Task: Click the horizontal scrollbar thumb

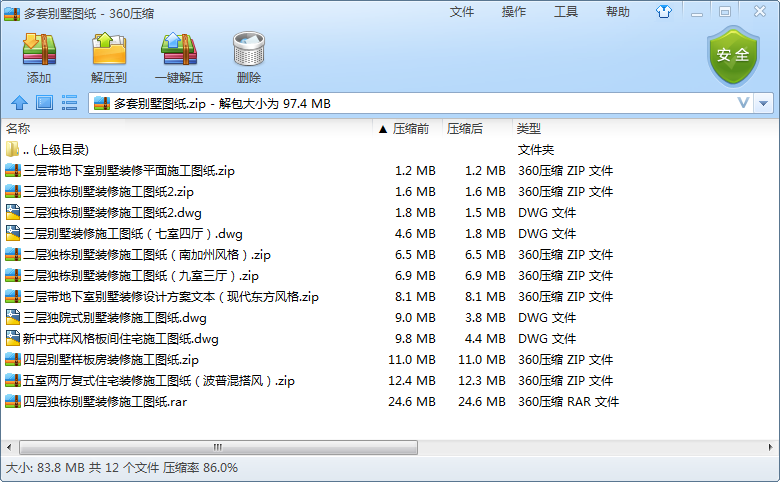Action: point(218,447)
